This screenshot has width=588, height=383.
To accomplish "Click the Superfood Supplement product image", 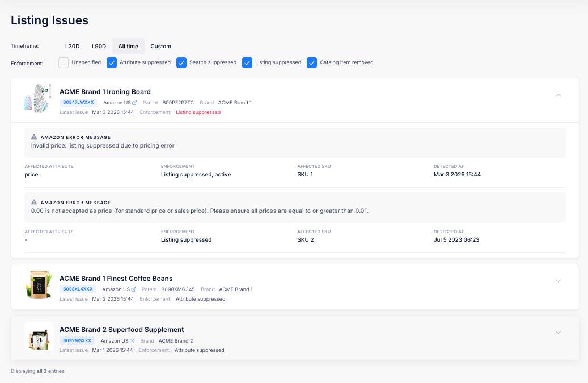I will (x=39, y=336).
